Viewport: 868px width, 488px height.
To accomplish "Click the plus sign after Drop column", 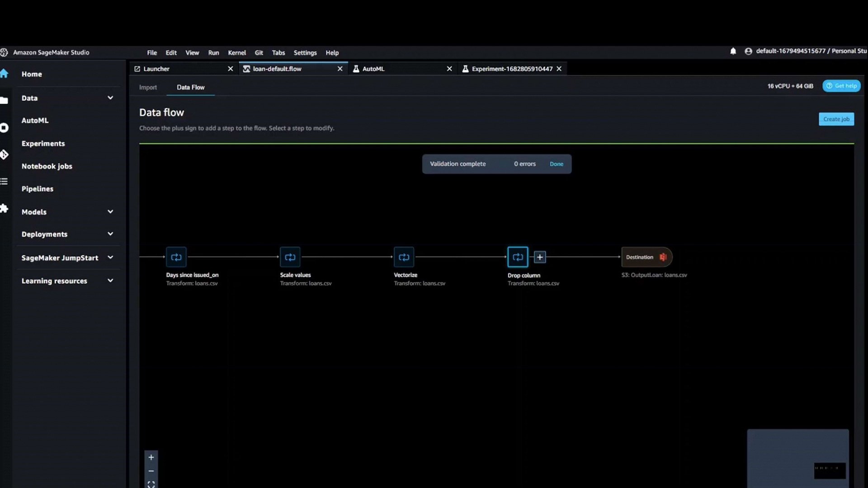I will [540, 257].
